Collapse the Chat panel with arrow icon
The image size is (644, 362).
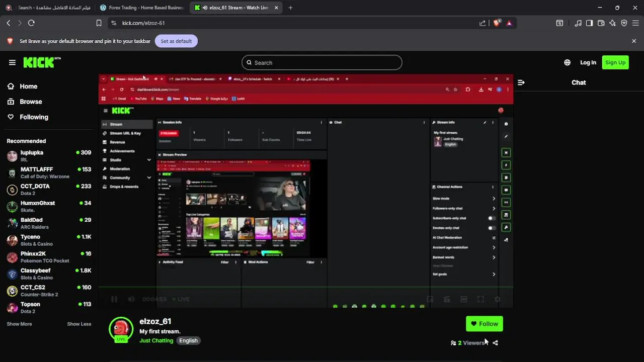(x=521, y=82)
